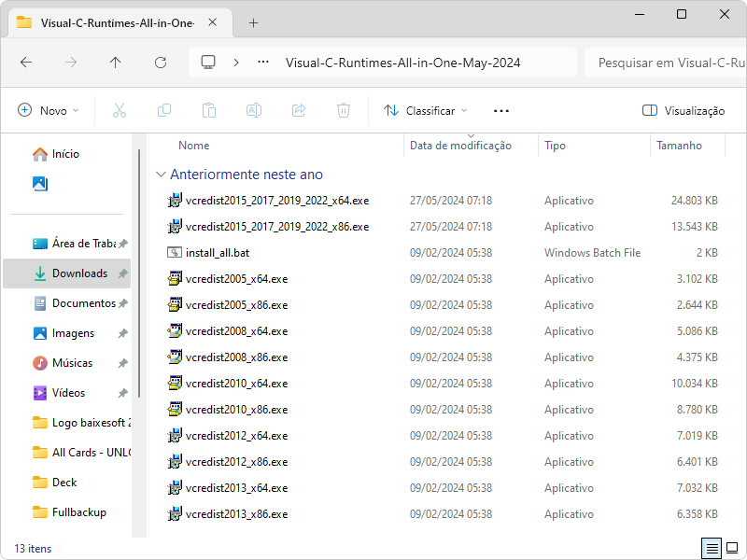
Task: Open the Downloads folder in the sidebar
Action: pyautogui.click(x=66, y=273)
